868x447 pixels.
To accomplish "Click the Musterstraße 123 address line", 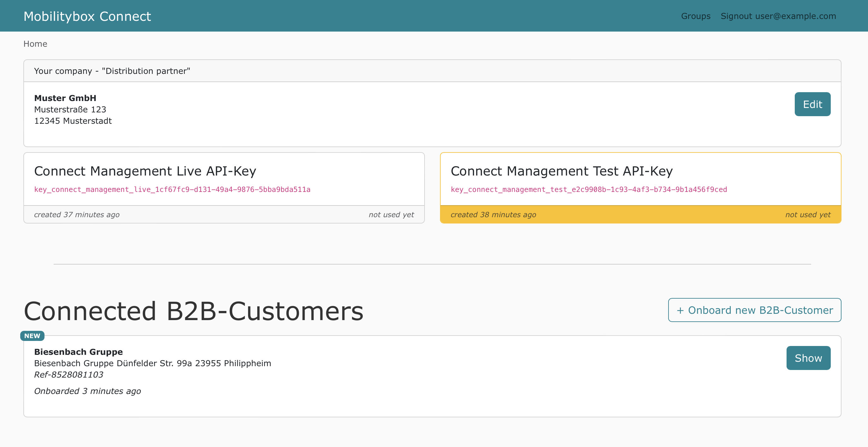I will 70,110.
